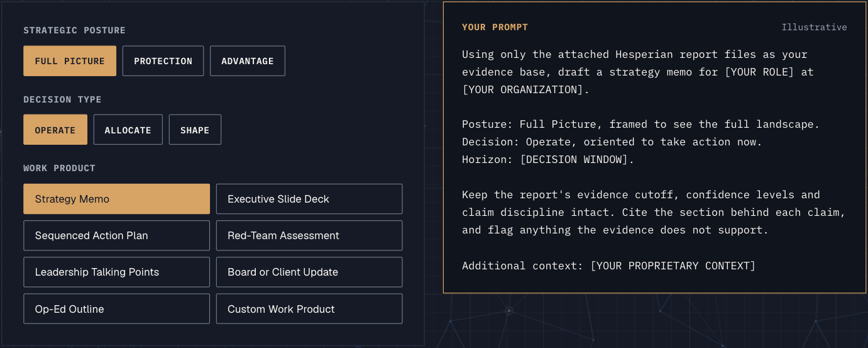
Task: Click the [DECISION WINDOW] placeholder
Action: pos(575,159)
